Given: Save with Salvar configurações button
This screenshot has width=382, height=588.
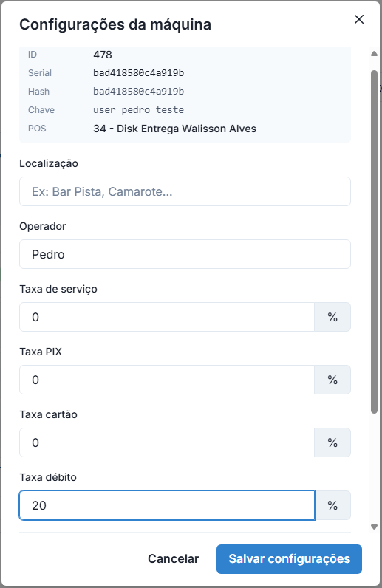Looking at the screenshot, I should 290,558.
